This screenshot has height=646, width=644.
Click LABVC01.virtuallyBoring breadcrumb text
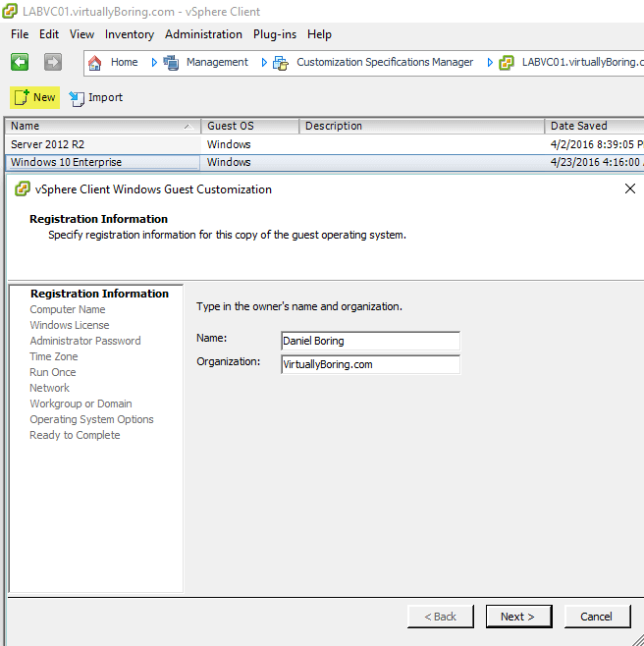point(582,62)
